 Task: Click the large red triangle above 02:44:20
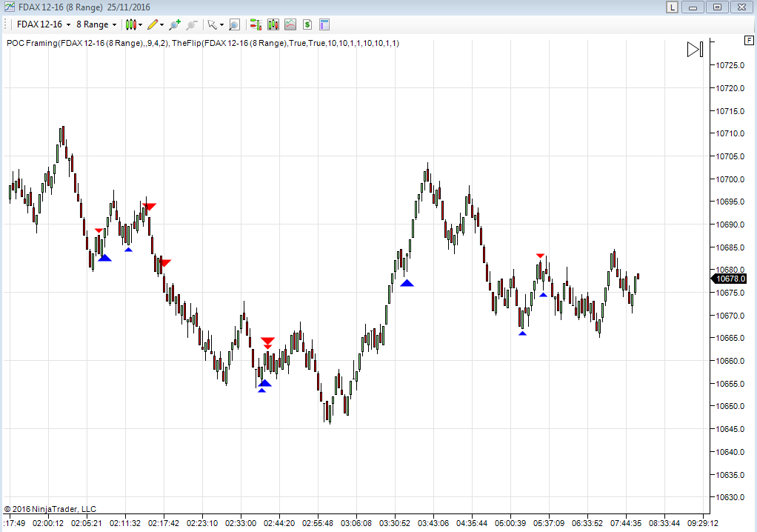point(267,340)
